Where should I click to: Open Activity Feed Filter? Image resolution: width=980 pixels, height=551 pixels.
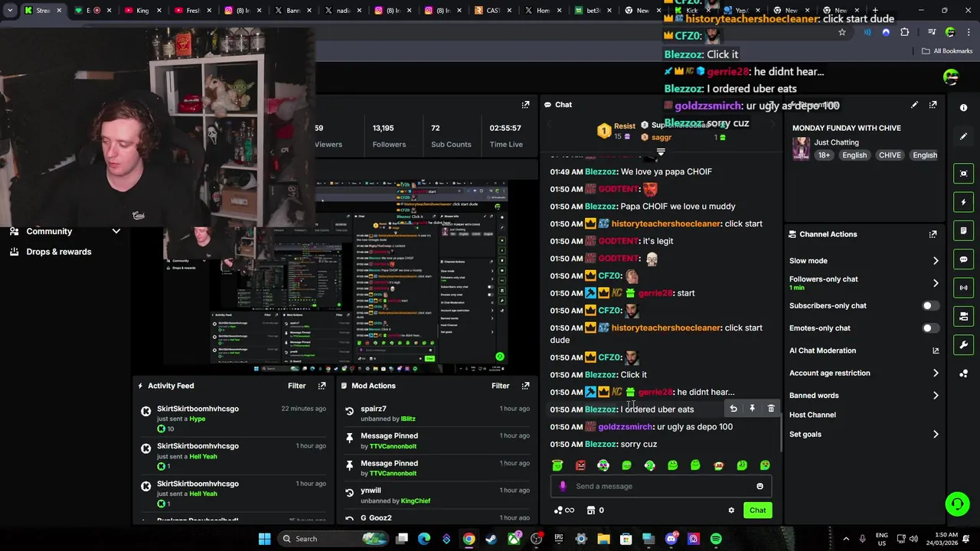(296, 386)
